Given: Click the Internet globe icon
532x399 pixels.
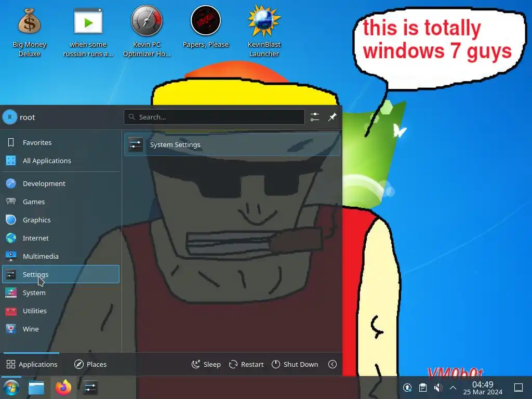Looking at the screenshot, I should pos(11,238).
